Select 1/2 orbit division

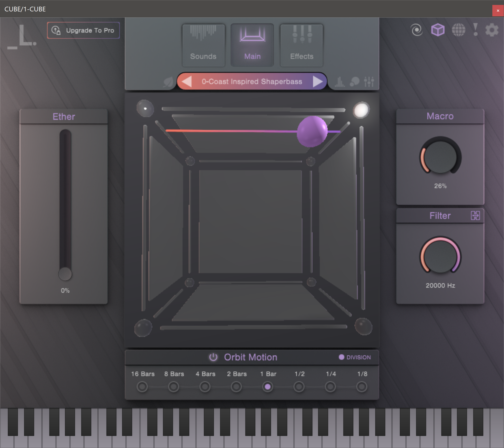299,387
